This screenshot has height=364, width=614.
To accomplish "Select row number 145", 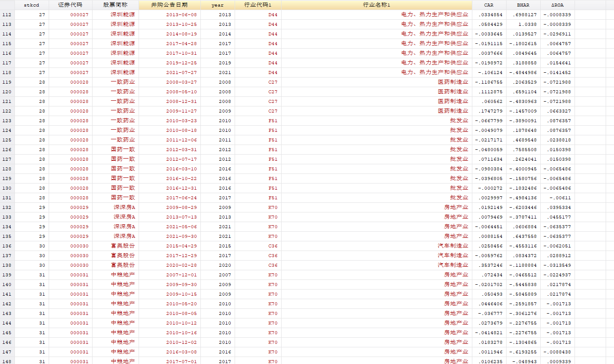I will [7, 332].
